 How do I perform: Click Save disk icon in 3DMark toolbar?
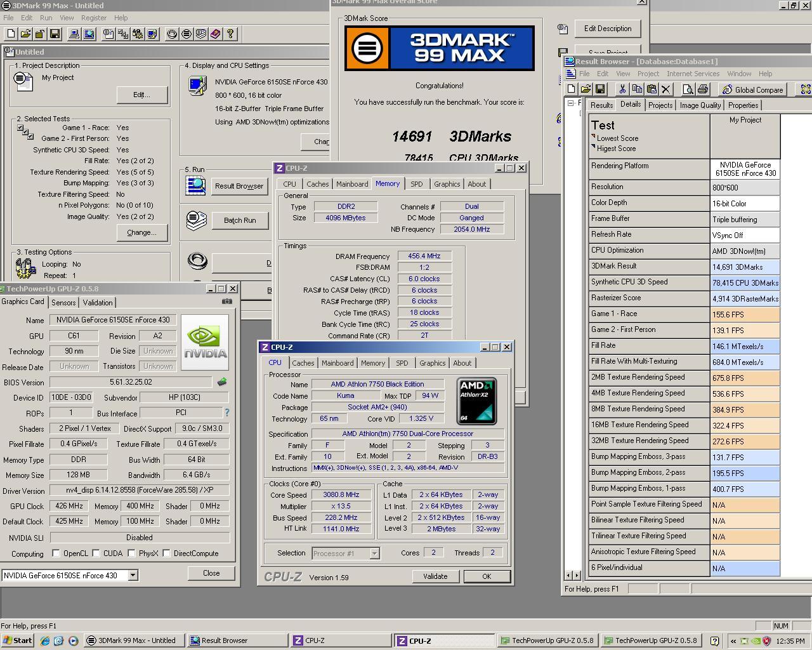[x=55, y=34]
